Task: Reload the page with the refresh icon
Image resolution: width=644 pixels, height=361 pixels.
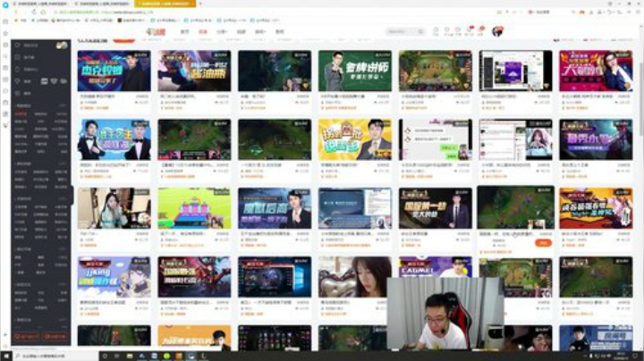Action: pyautogui.click(x=34, y=13)
